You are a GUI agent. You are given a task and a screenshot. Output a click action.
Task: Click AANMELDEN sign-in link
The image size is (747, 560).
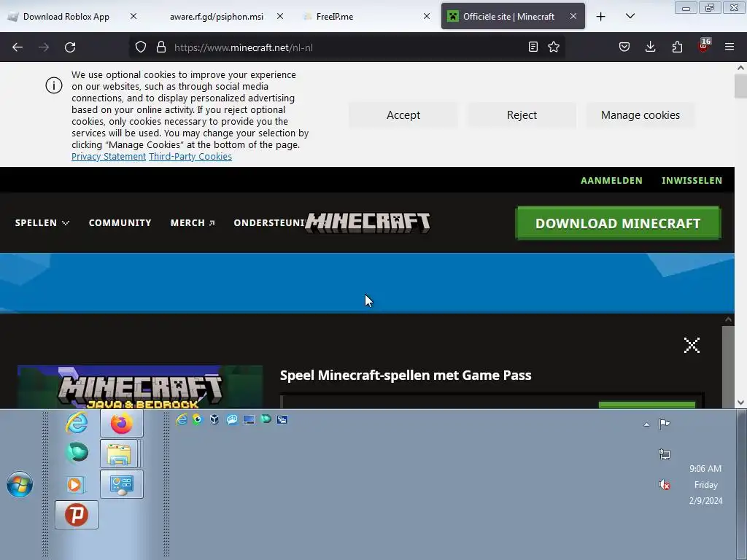click(x=611, y=181)
